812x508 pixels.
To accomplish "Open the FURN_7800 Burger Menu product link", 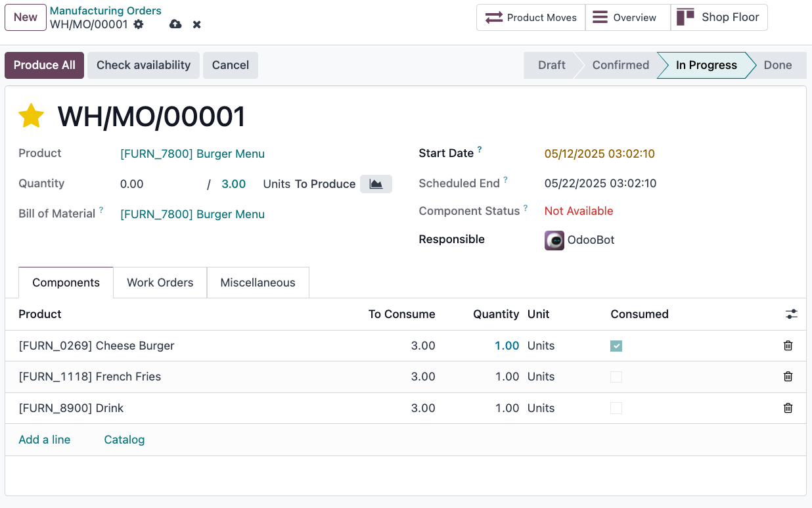I will click(192, 153).
